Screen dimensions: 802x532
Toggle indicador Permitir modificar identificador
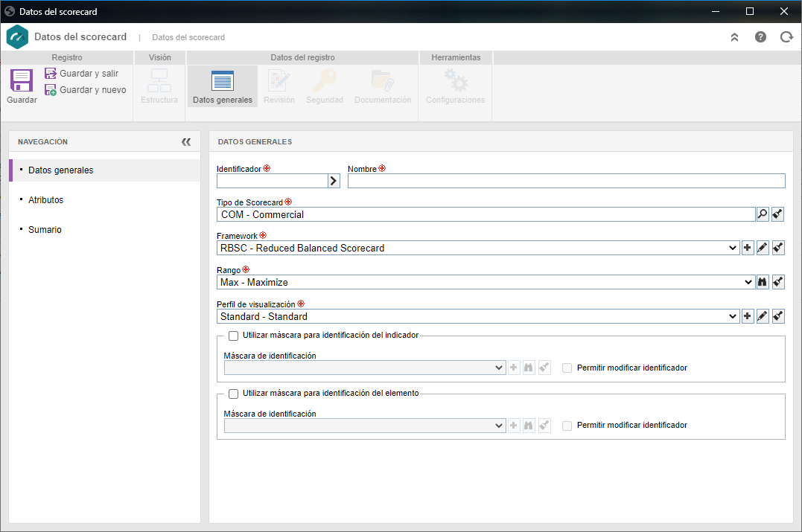click(x=567, y=368)
